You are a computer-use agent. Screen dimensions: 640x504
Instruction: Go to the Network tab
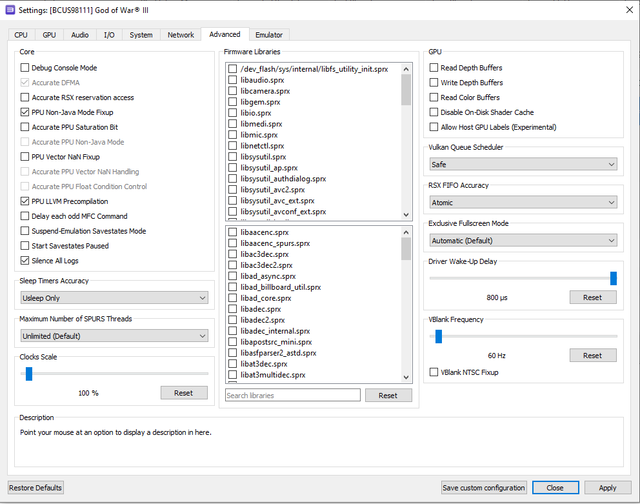181,35
